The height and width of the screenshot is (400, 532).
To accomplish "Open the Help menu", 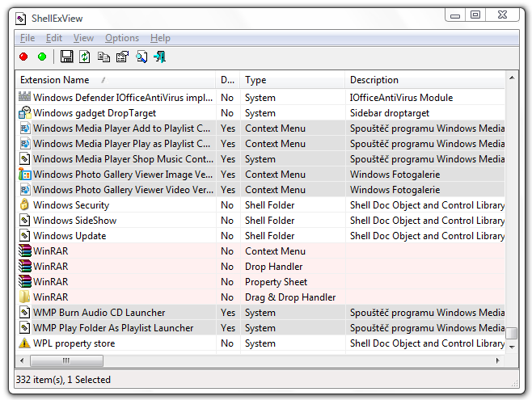I will click(160, 38).
